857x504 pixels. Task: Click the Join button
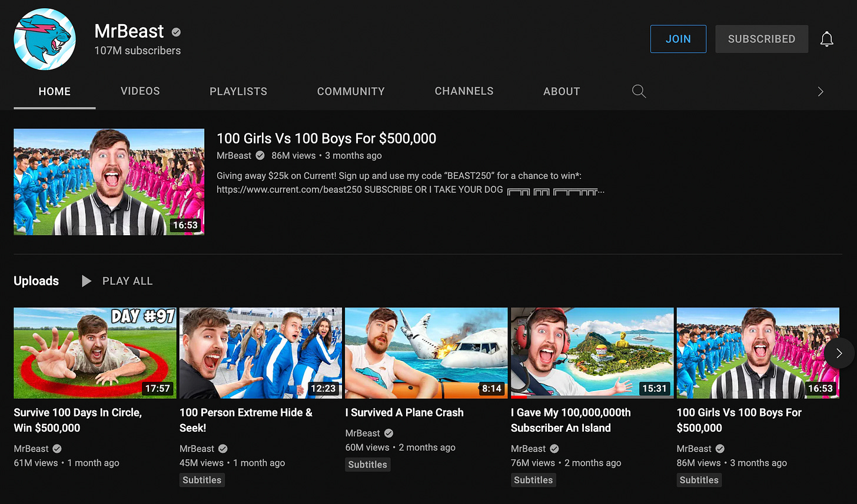[x=678, y=39]
